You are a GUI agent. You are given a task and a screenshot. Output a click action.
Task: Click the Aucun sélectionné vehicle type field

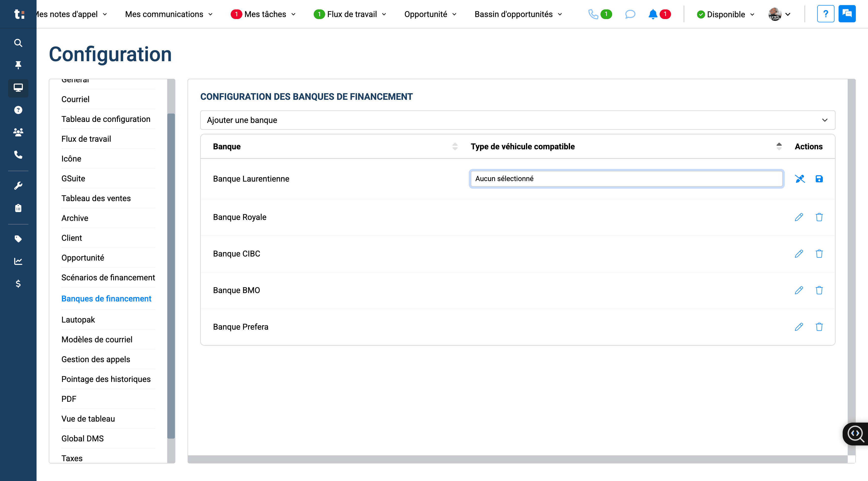[x=626, y=179]
